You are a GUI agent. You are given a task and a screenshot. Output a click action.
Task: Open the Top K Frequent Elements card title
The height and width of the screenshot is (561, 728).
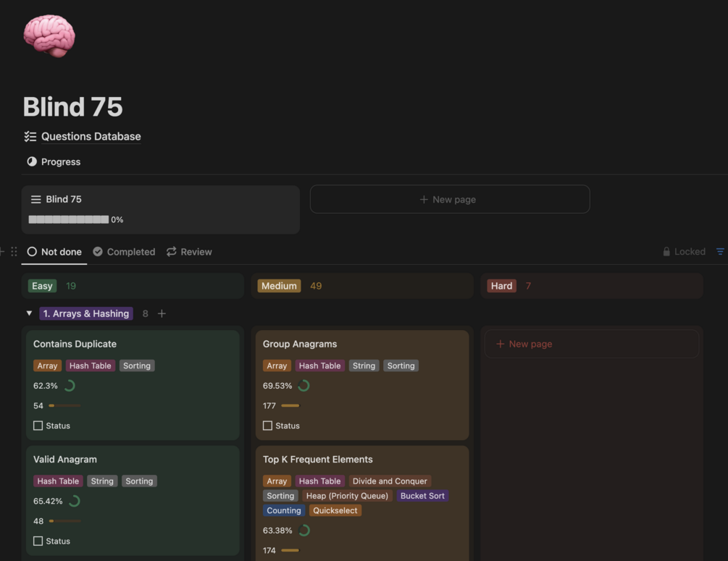click(x=317, y=460)
